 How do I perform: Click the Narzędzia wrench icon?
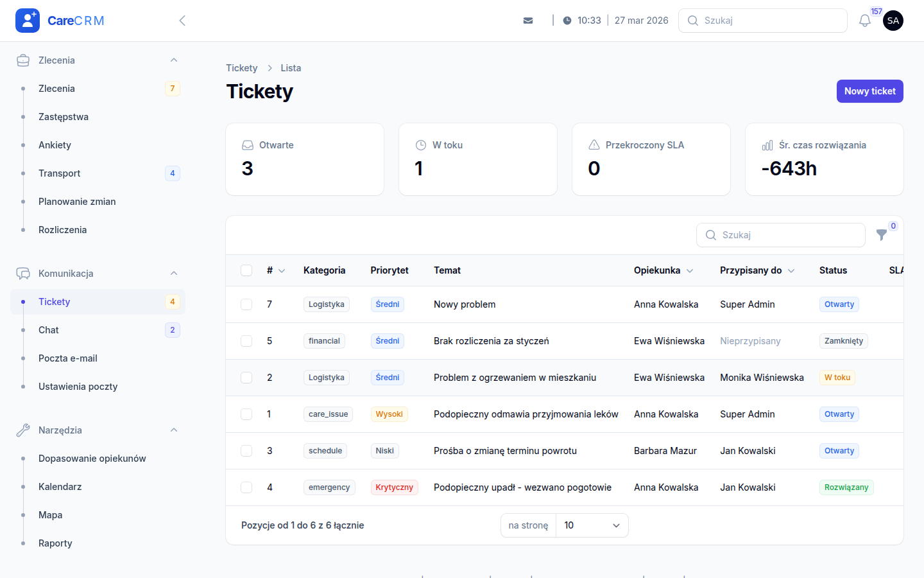(23, 430)
